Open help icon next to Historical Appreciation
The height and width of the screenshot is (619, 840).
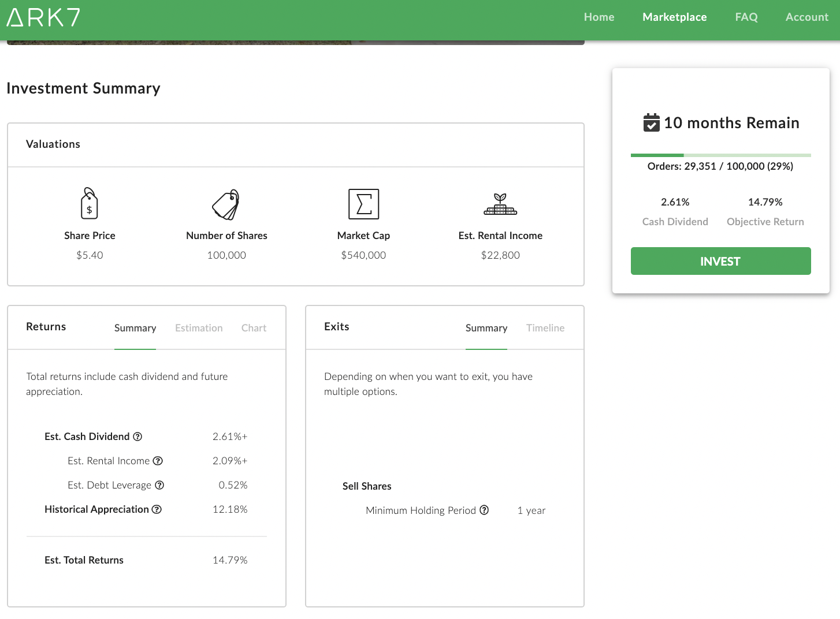tap(157, 509)
